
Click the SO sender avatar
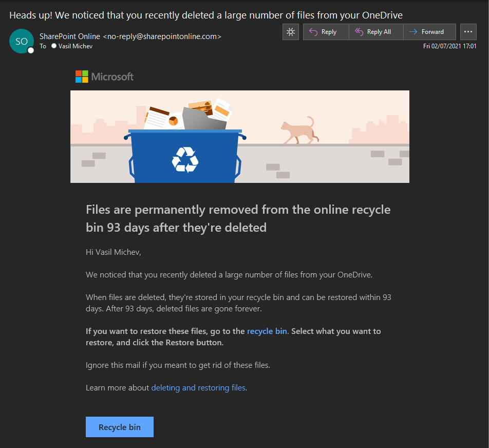pyautogui.click(x=22, y=41)
